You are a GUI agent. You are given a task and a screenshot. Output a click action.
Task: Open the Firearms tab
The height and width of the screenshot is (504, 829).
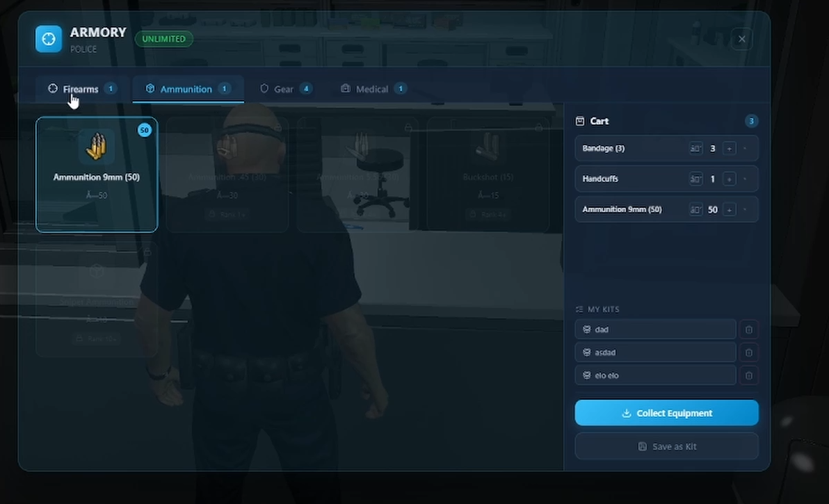coord(82,89)
